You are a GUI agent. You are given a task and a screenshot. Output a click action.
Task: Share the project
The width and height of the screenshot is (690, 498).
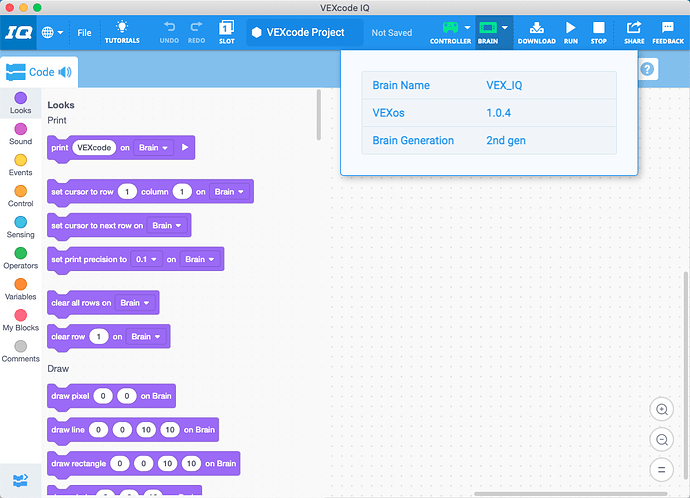(x=634, y=32)
